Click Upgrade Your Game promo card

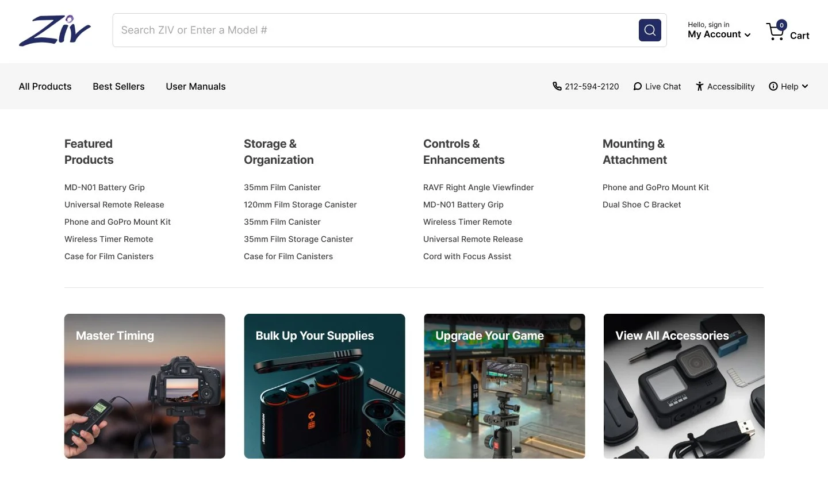tap(504, 386)
